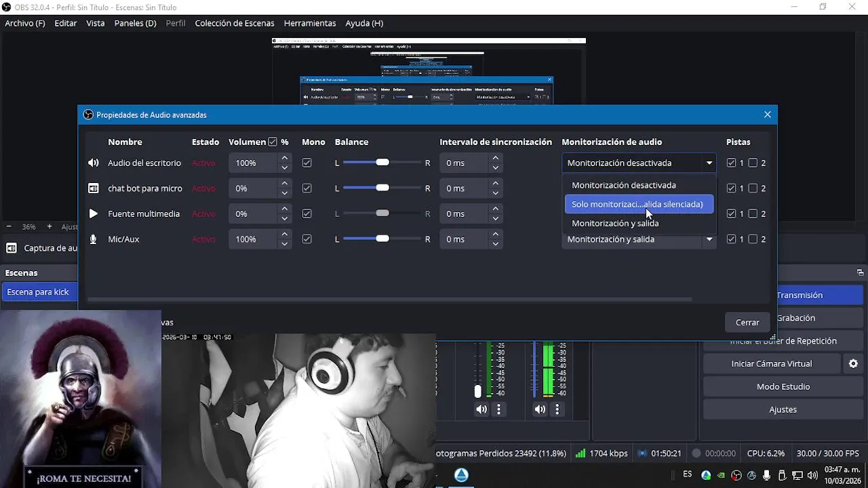Select Monitorización y salida in open list
The height and width of the screenshot is (488, 868).
(x=639, y=223)
